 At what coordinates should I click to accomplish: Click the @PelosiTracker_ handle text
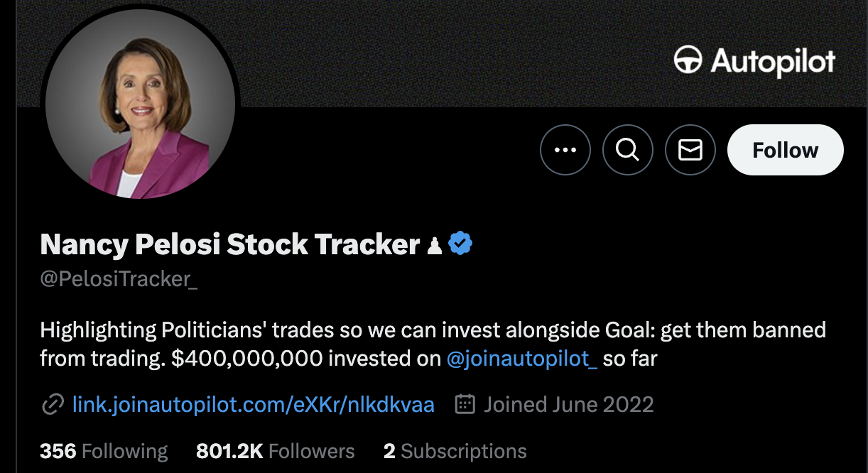(x=119, y=279)
